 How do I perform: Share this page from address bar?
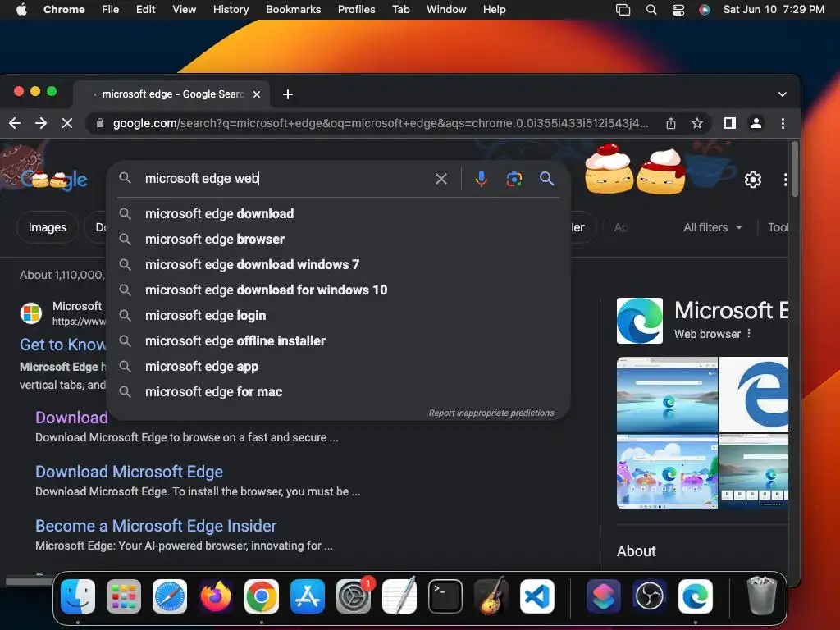(x=671, y=123)
